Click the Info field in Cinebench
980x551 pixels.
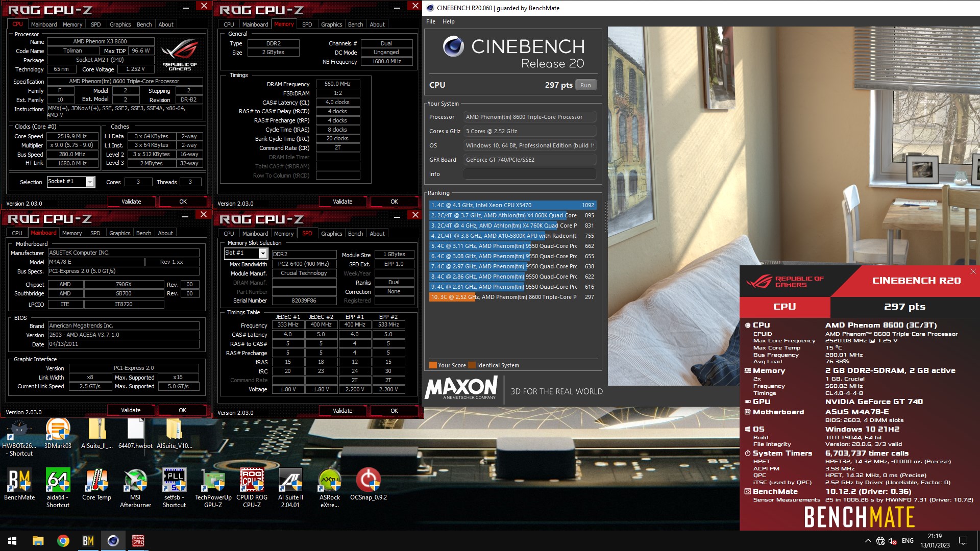click(x=529, y=174)
